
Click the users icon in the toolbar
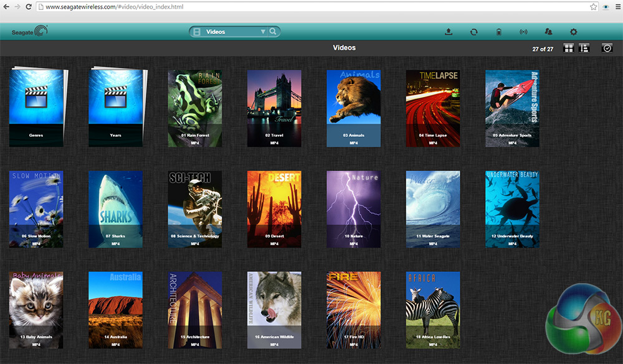[x=548, y=32]
